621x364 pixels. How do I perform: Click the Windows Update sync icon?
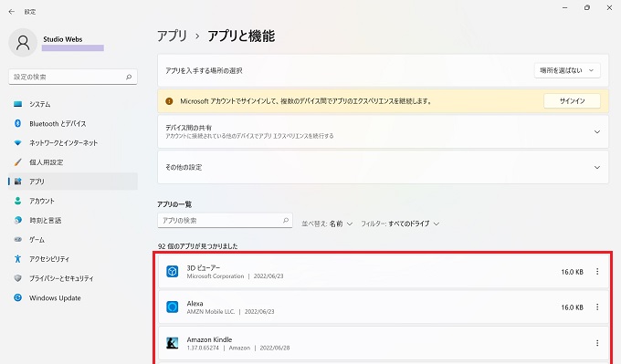(x=18, y=298)
